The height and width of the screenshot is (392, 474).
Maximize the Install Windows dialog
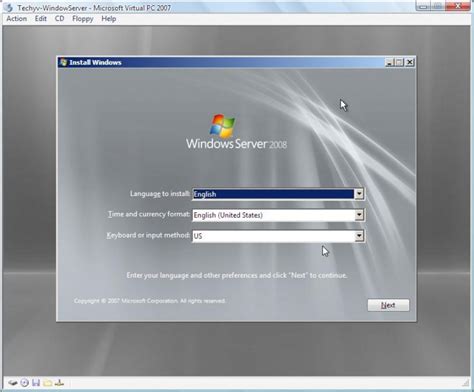399,62
